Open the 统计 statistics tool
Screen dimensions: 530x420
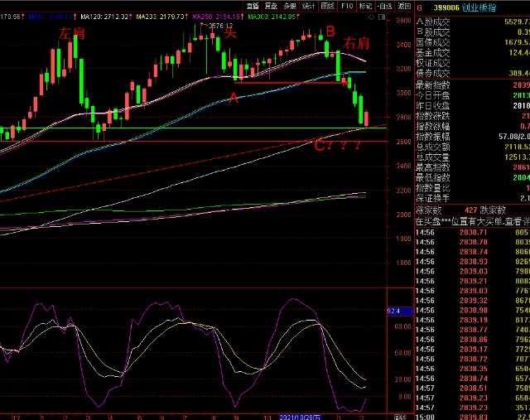[309, 6]
